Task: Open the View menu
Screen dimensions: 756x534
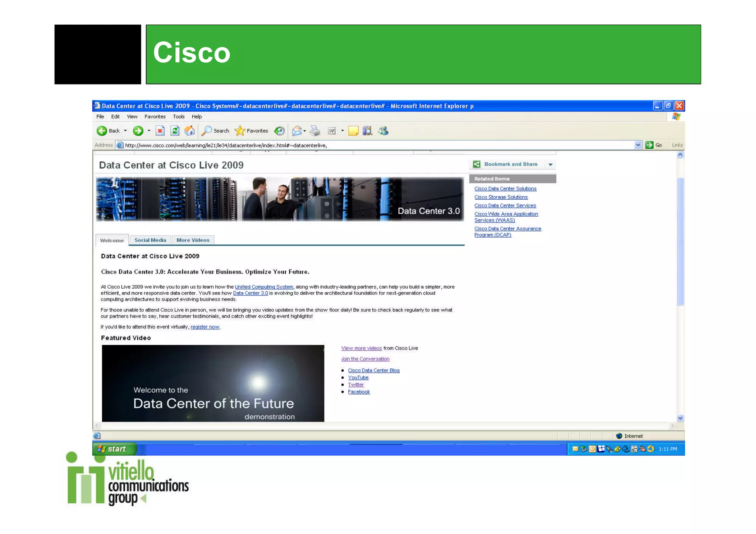Action: coord(132,117)
